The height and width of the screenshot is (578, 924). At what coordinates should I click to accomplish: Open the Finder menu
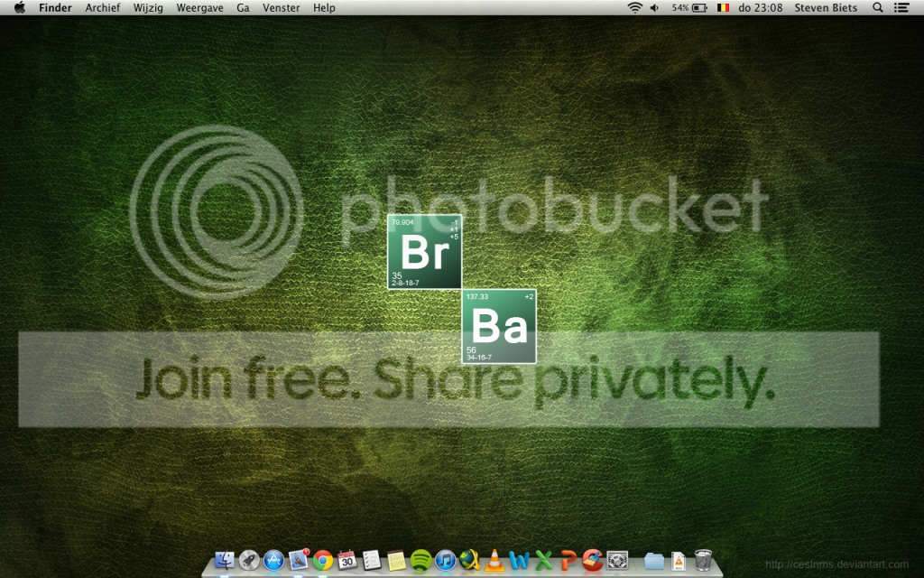pos(55,7)
